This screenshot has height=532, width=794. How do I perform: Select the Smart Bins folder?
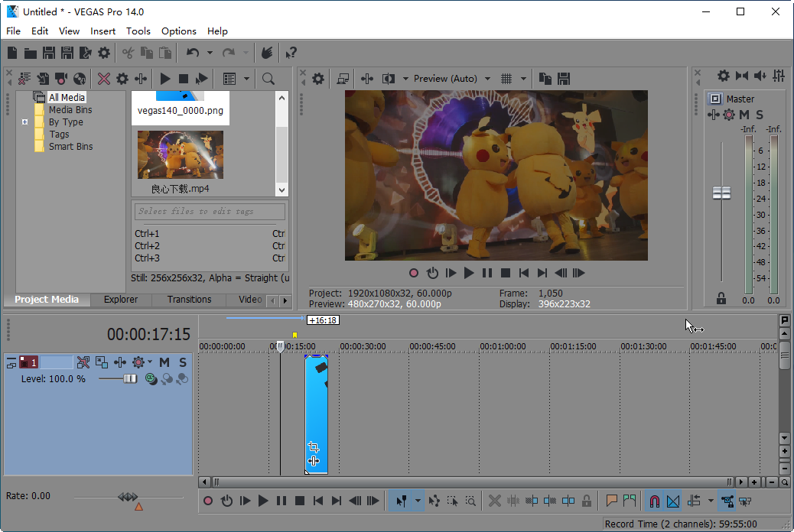[70, 146]
